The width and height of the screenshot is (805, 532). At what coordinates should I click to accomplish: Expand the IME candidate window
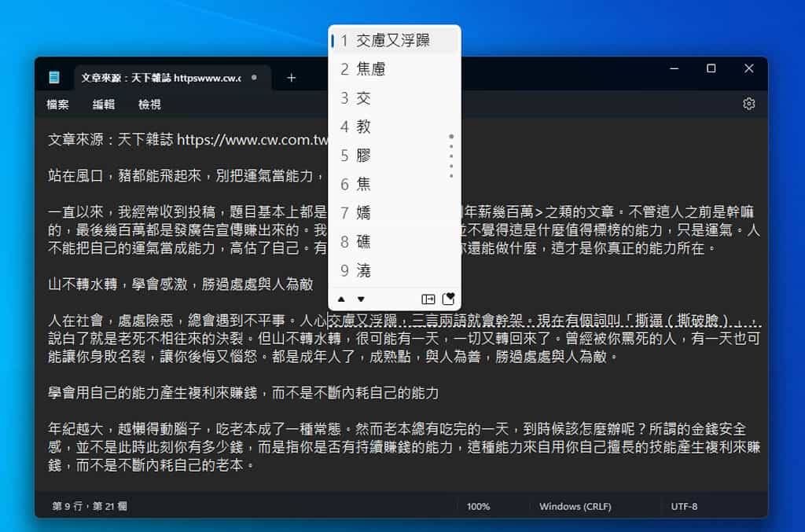[428, 299]
